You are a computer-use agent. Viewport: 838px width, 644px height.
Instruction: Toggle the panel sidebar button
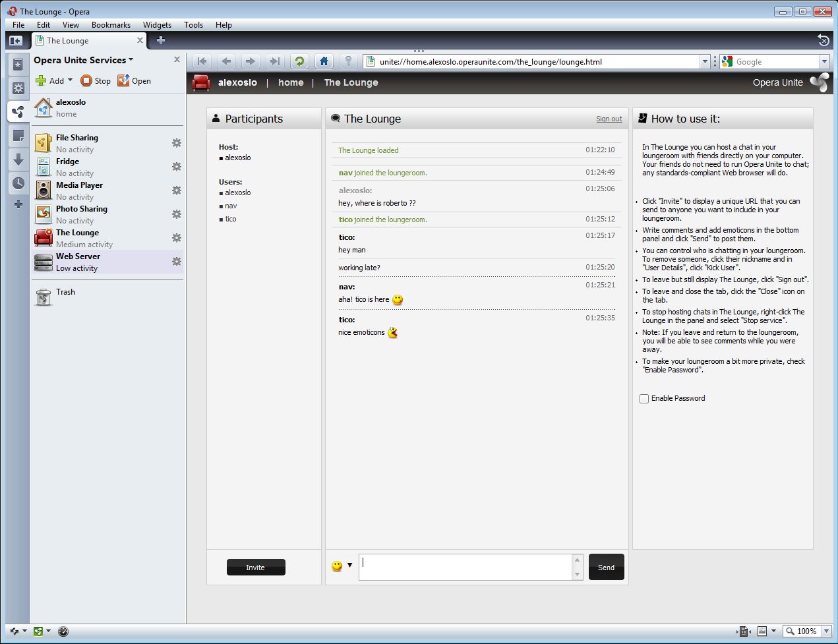click(15, 41)
